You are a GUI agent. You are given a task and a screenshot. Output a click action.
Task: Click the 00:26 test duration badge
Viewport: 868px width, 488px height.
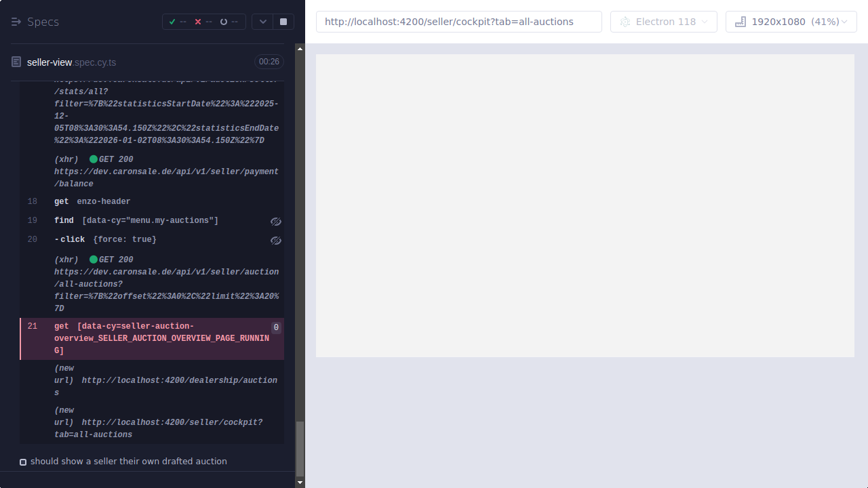pyautogui.click(x=269, y=61)
